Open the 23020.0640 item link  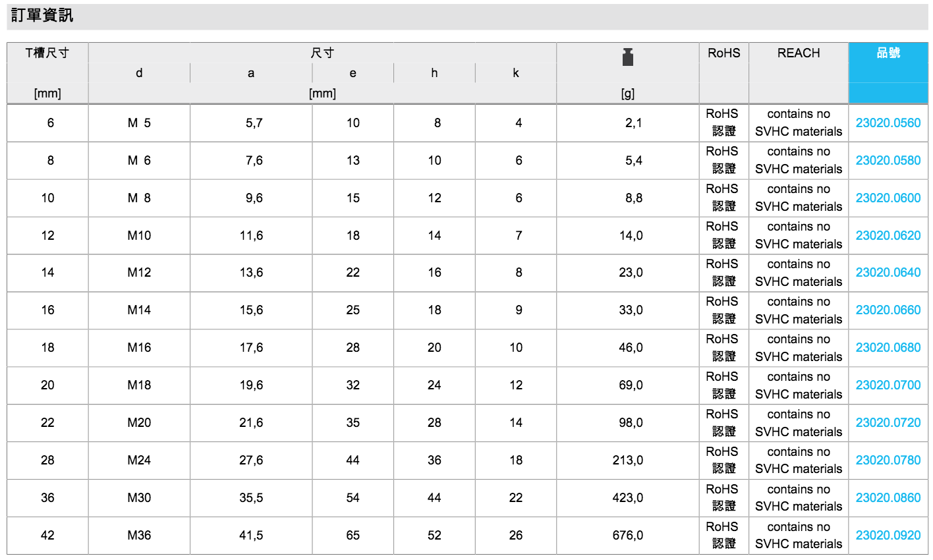(888, 273)
